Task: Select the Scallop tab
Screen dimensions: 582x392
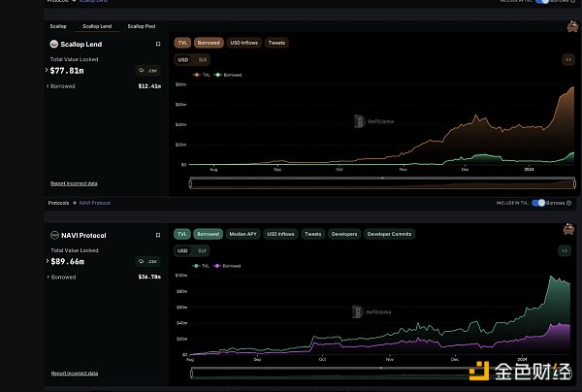Action: [59, 25]
